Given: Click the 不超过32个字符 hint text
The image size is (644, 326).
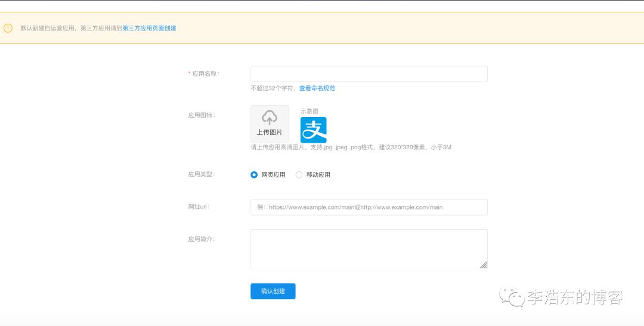Looking at the screenshot, I should [x=273, y=88].
